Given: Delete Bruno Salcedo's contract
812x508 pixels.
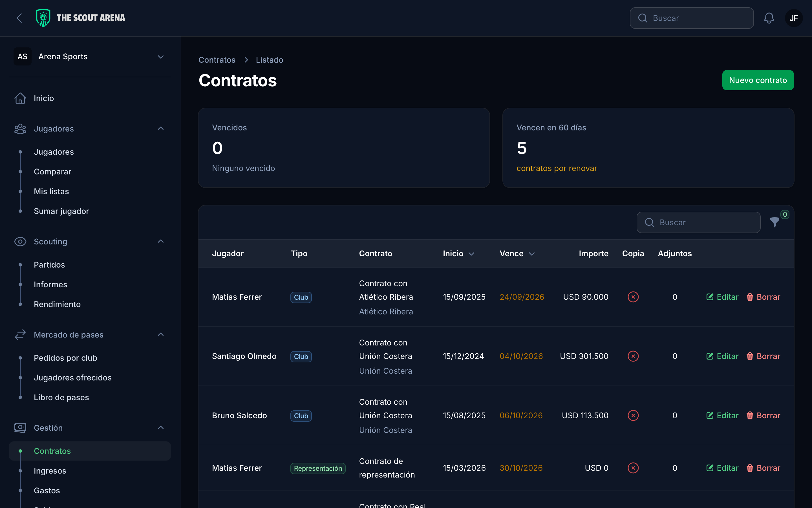Looking at the screenshot, I should click(x=763, y=416).
